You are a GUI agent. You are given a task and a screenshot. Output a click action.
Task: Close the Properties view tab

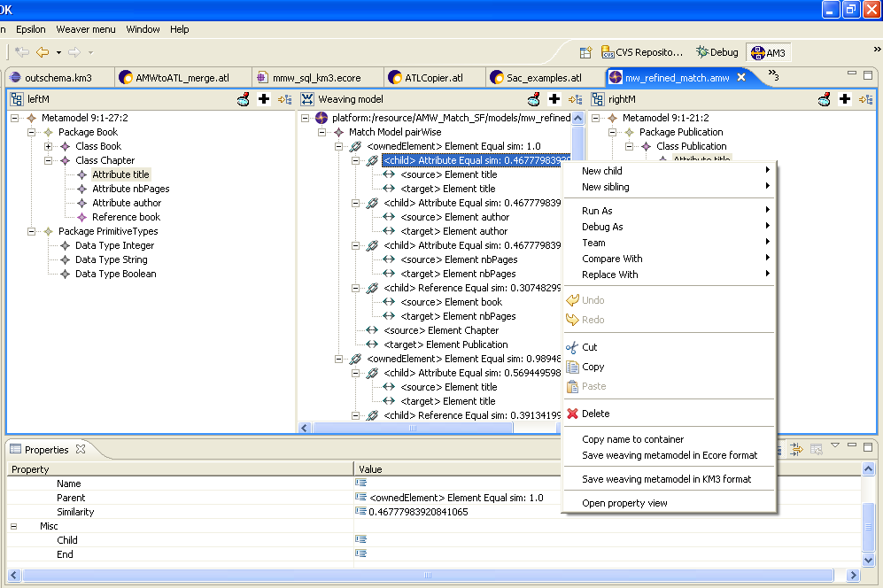81,449
